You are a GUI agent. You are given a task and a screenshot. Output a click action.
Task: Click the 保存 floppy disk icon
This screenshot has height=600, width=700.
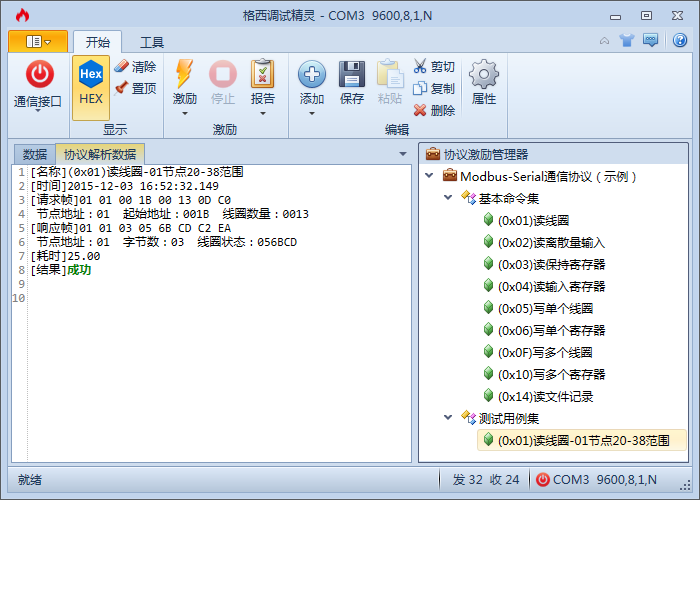click(x=352, y=74)
